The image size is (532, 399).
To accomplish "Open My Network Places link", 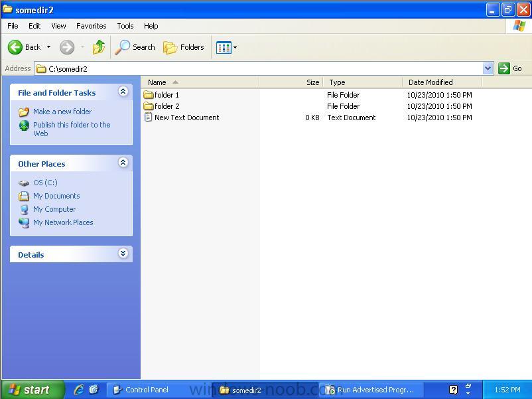I will pos(63,222).
